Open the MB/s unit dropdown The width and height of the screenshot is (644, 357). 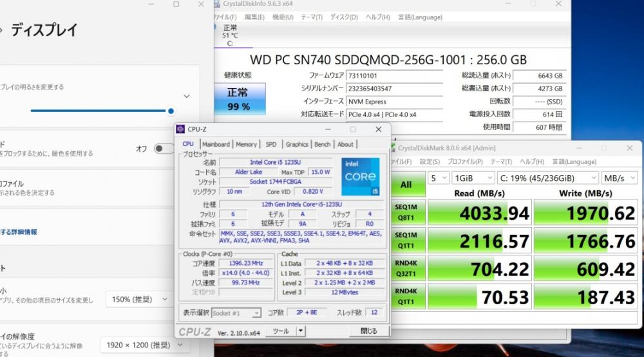(620, 178)
